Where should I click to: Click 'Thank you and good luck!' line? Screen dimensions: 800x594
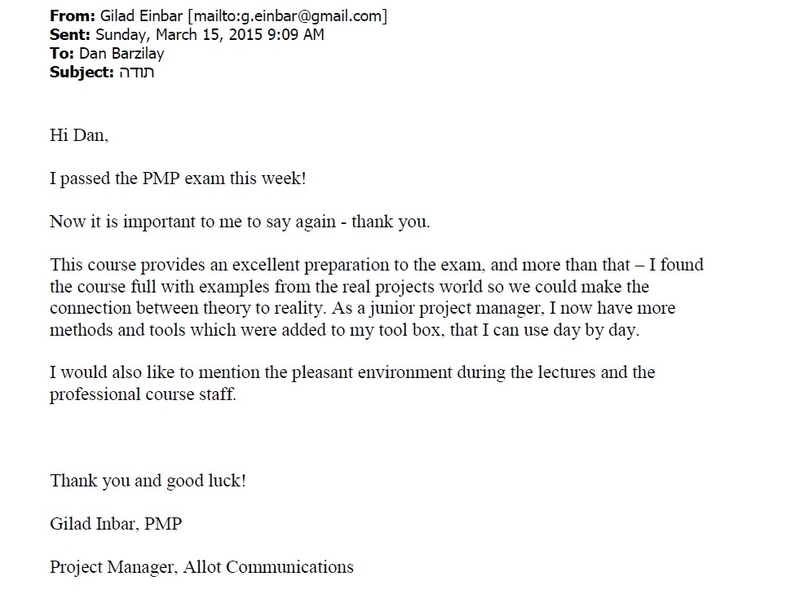(x=148, y=481)
